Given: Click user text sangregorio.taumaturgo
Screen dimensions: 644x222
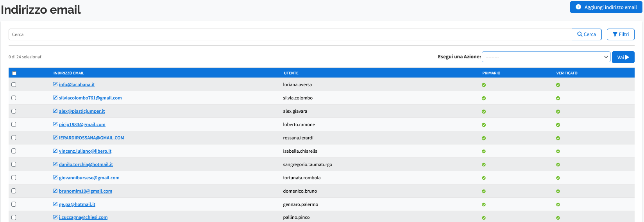Looking at the screenshot, I should [308, 164].
